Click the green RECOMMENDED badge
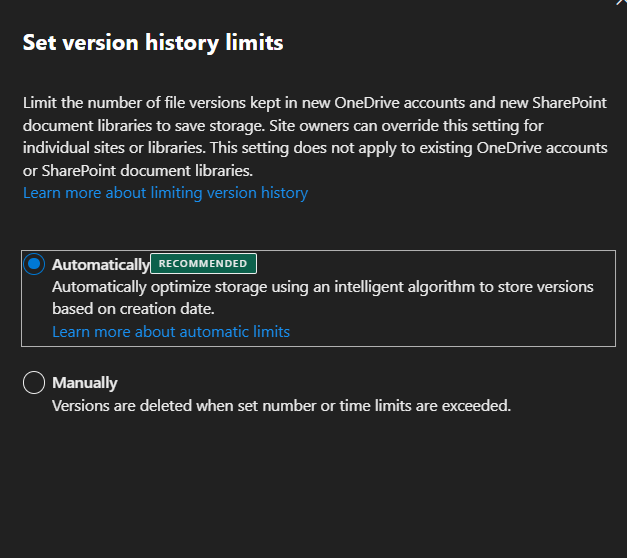This screenshot has height=558, width=627. click(203, 264)
